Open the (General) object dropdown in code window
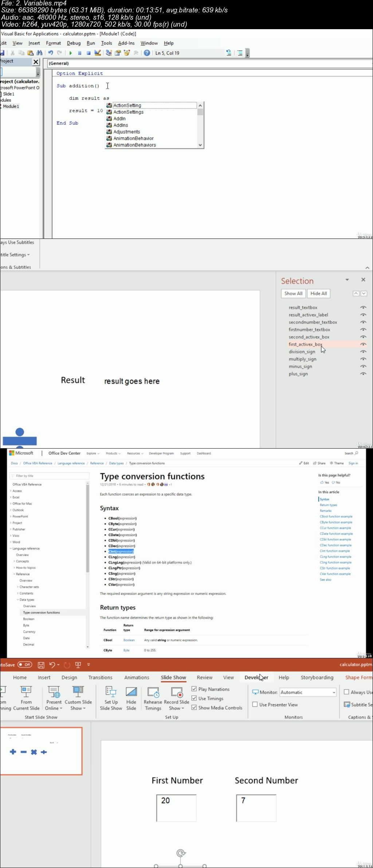This screenshot has width=373, height=868. tap(210, 63)
